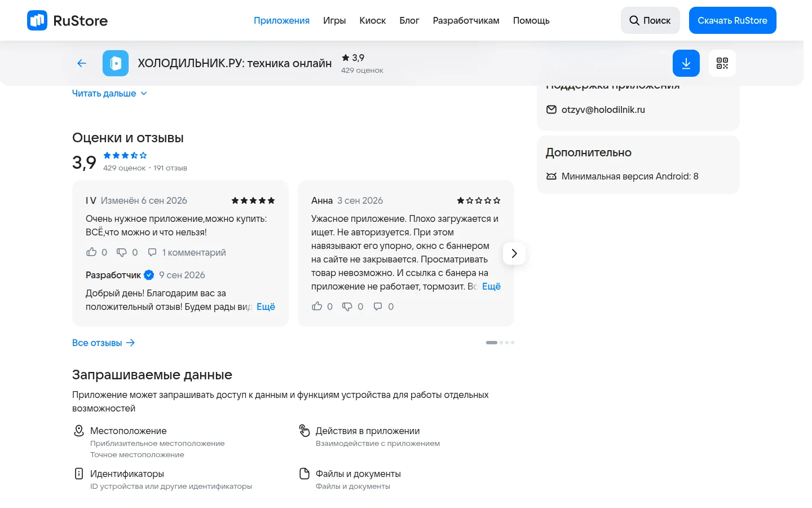The width and height of the screenshot is (812, 508).
Task: Click the Точное местоположение permission text
Action: [x=137, y=454]
